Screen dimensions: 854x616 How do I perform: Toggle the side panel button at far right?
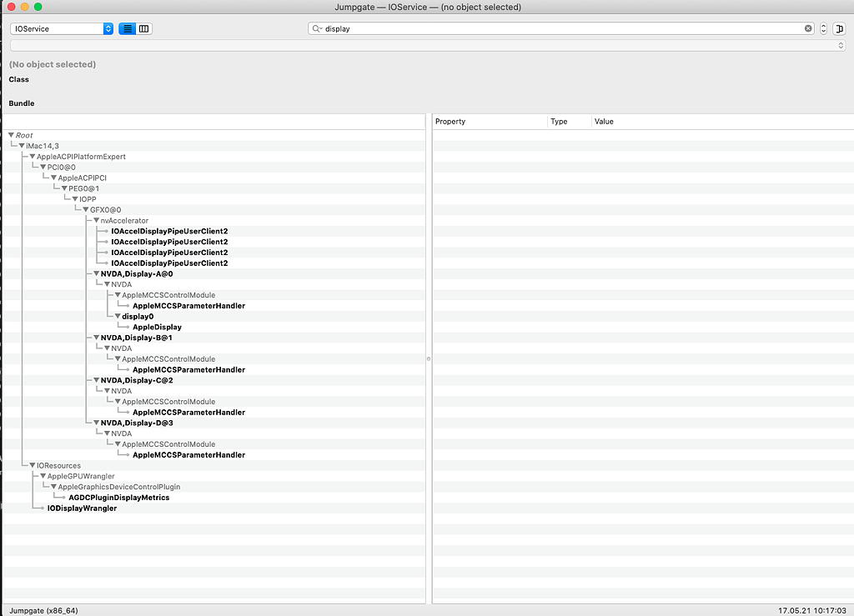(839, 28)
